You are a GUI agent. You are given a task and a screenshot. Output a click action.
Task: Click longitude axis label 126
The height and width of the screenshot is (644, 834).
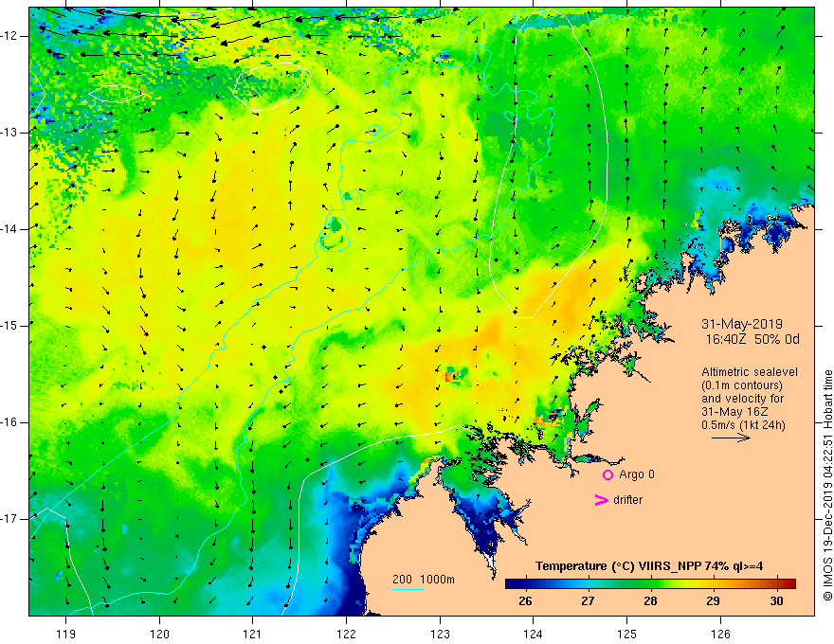720,634
